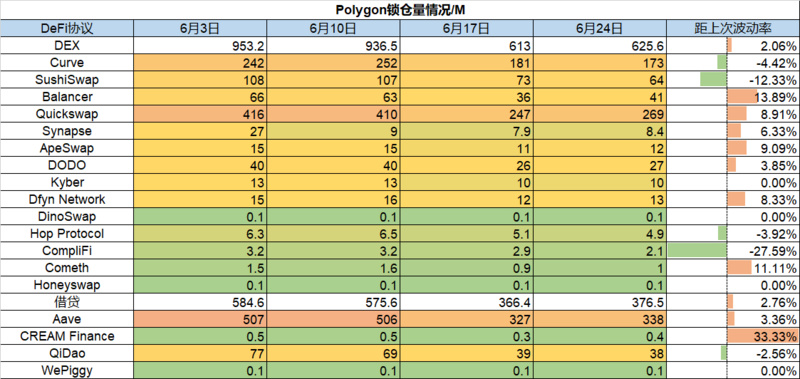This screenshot has height=379, width=800.
Task: Click the 'Dfyn Network' row label
Action: (x=67, y=199)
